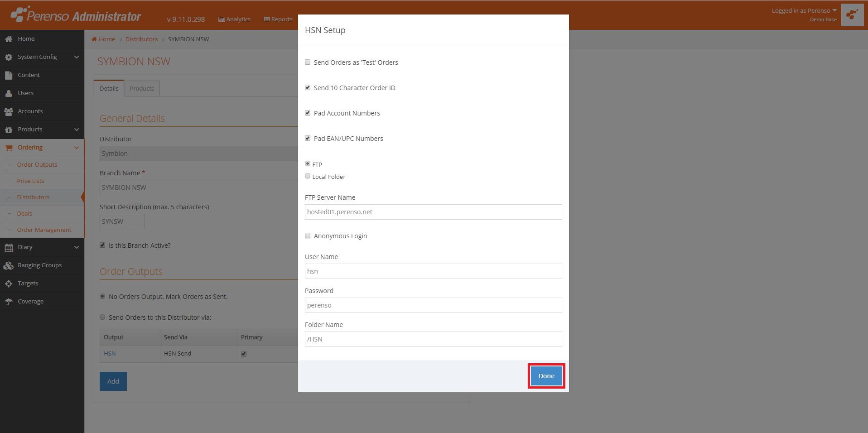Select the FTP radio button
This screenshot has width=868, height=433.
[308, 164]
